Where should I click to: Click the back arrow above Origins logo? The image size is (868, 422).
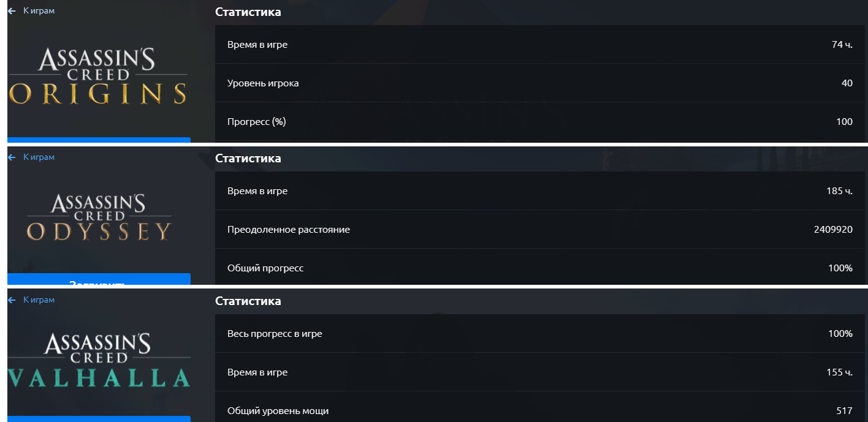click(12, 11)
